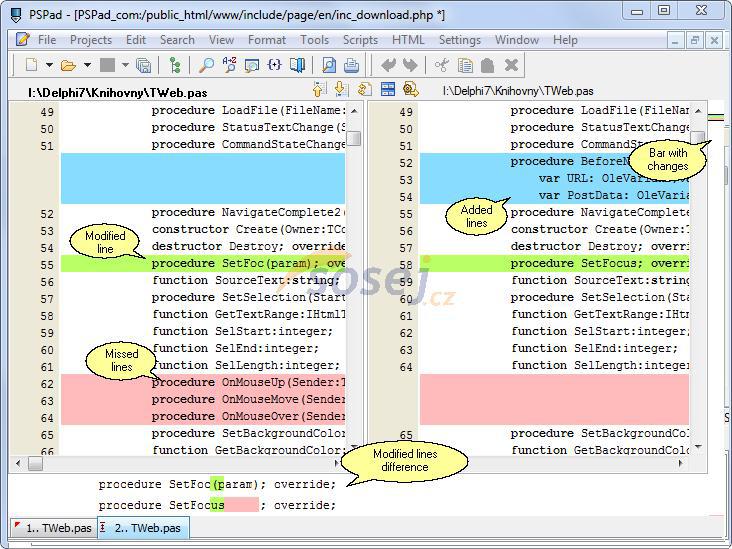The width and height of the screenshot is (732, 549).
Task: Click the Replace A-Z icon
Action: (229, 65)
